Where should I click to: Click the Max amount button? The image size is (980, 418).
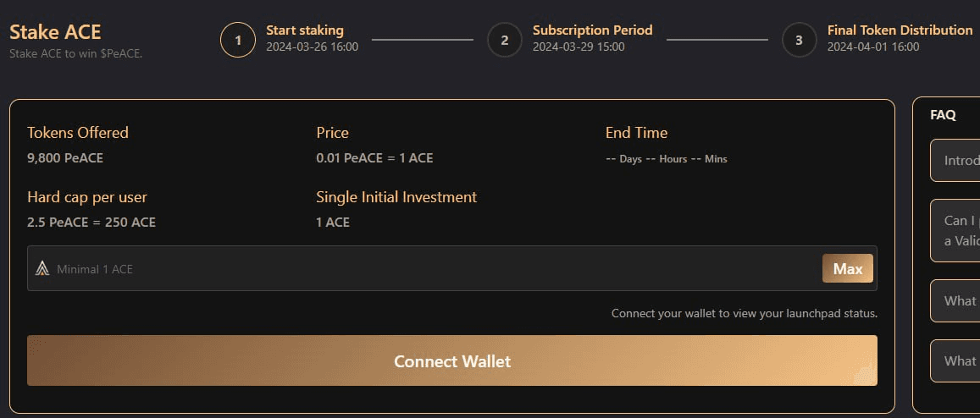pyautogui.click(x=848, y=269)
